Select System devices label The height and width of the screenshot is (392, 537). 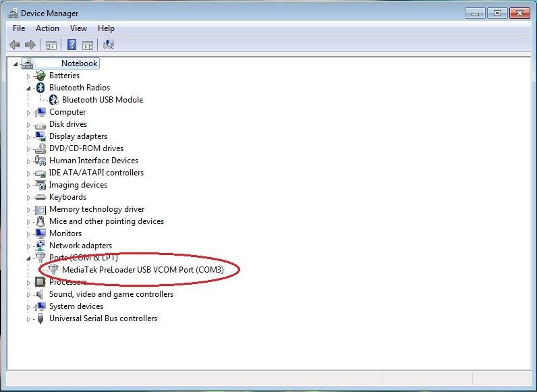pyautogui.click(x=76, y=306)
